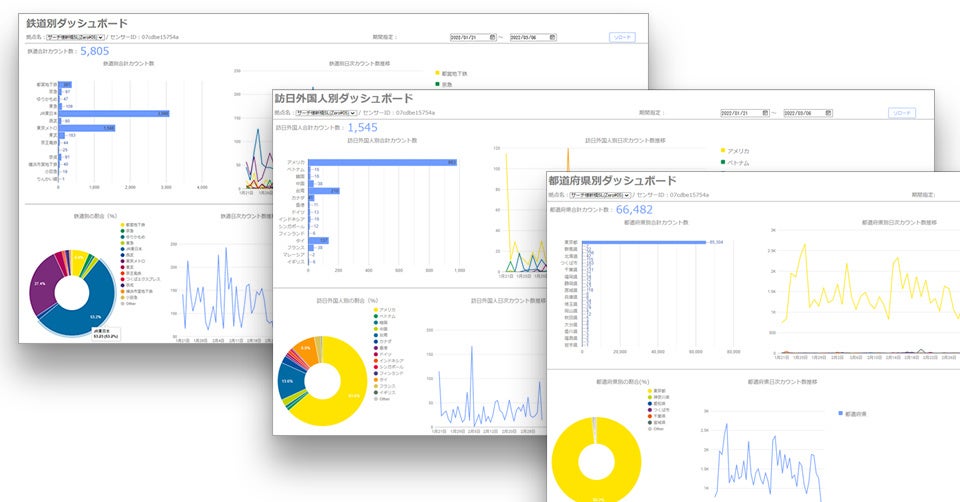This screenshot has width=960, height=502.
Task: Toggle yellow 都営地下鉄 legend entry in railway line chart
Action: [x=451, y=73]
